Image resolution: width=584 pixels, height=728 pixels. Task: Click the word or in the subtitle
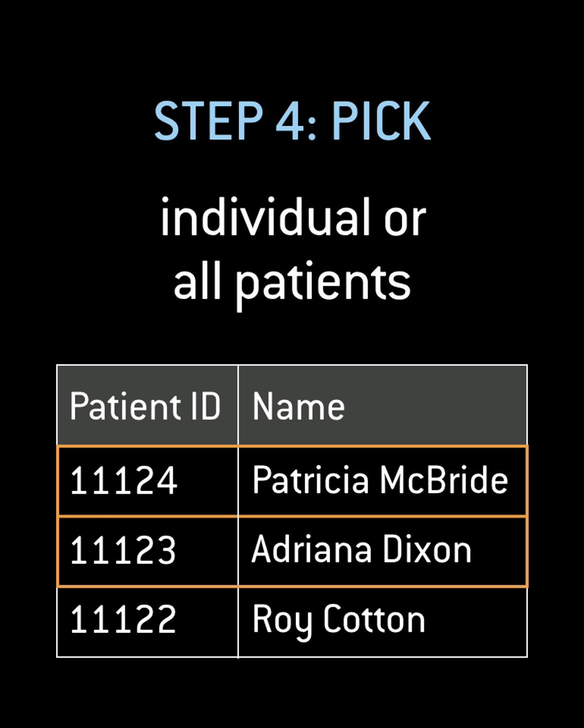[405, 220]
